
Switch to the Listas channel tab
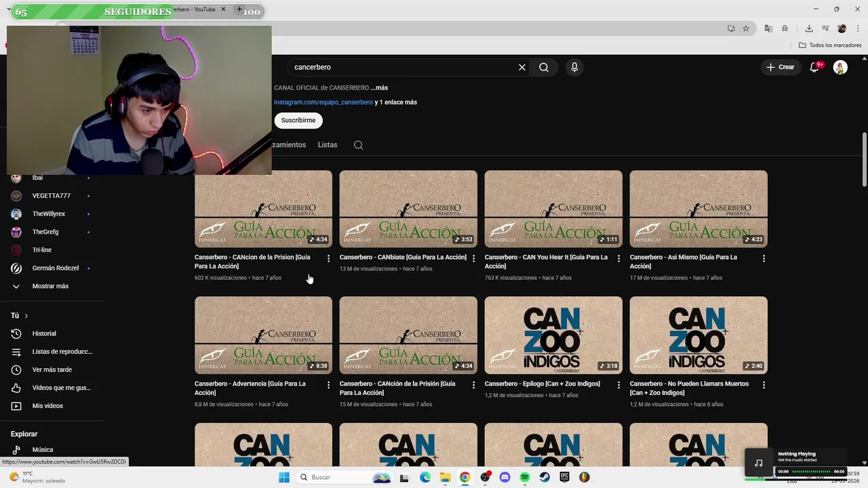(x=328, y=145)
